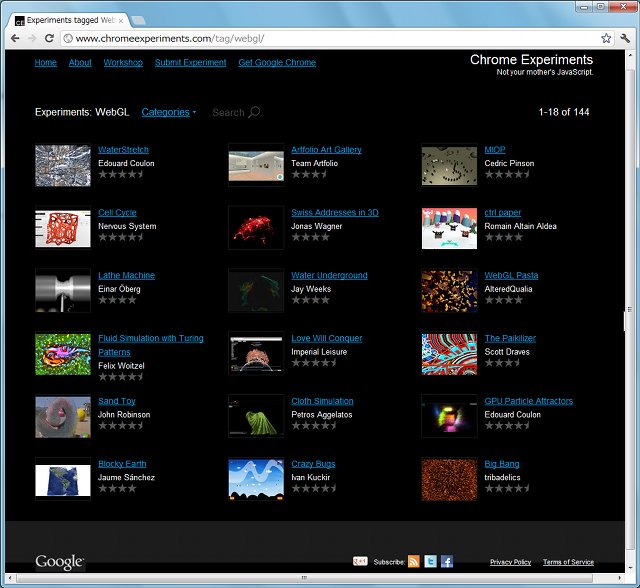Open the Chrome wrench menu
Image resolution: width=640 pixels, height=588 pixels.
tap(625, 38)
